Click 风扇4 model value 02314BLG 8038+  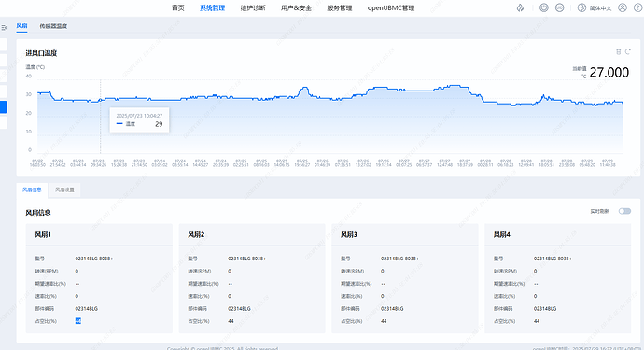point(553,259)
